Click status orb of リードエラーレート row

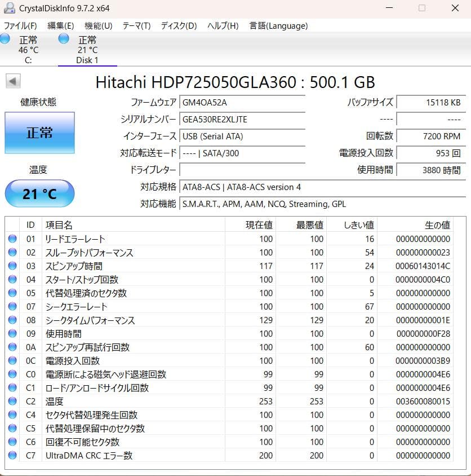12,239
